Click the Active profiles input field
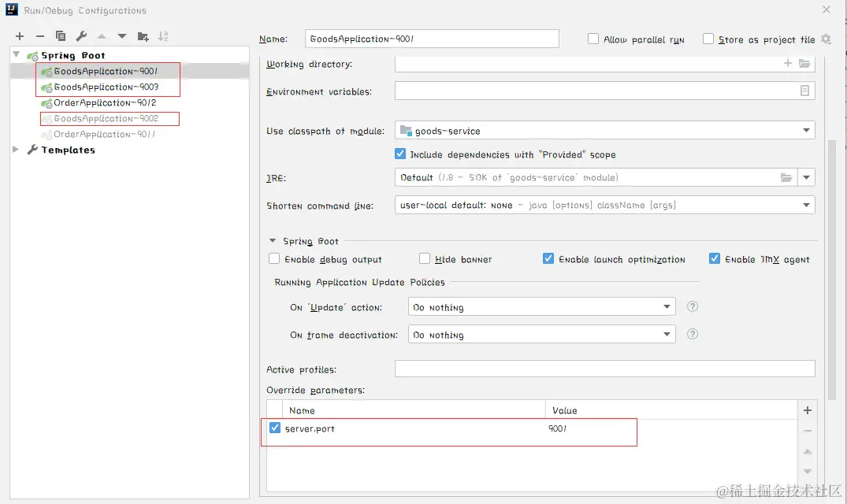847x504 pixels. pyautogui.click(x=604, y=369)
